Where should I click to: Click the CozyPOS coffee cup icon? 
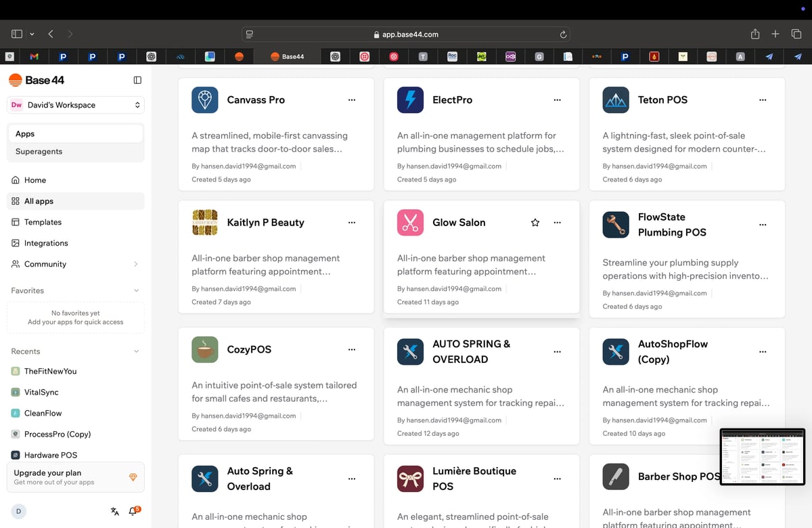tap(204, 349)
